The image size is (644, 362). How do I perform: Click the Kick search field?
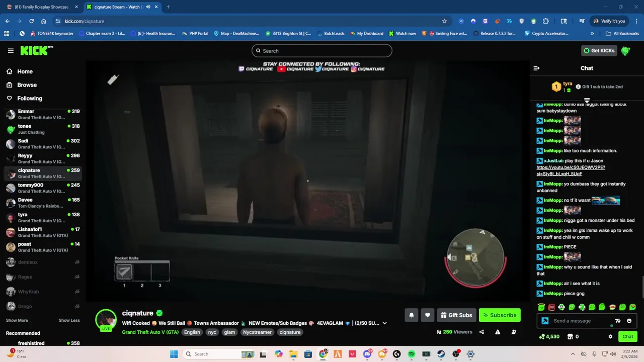(x=322, y=51)
